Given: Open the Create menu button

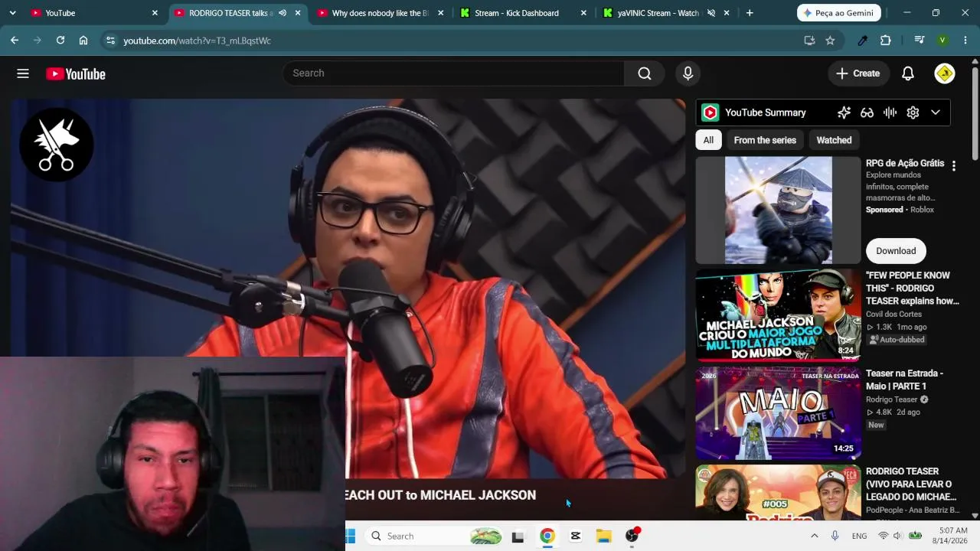Looking at the screenshot, I should (x=857, y=73).
